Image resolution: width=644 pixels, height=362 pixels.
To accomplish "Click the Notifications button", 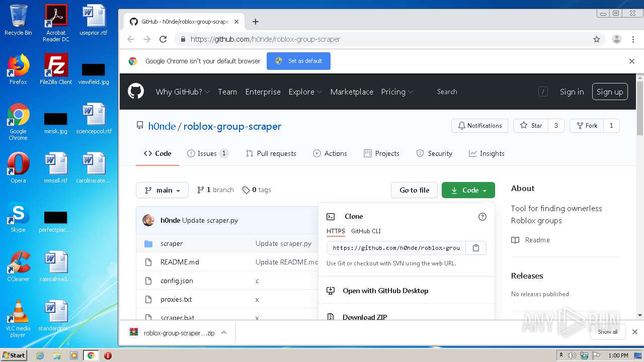I will coord(480,126).
